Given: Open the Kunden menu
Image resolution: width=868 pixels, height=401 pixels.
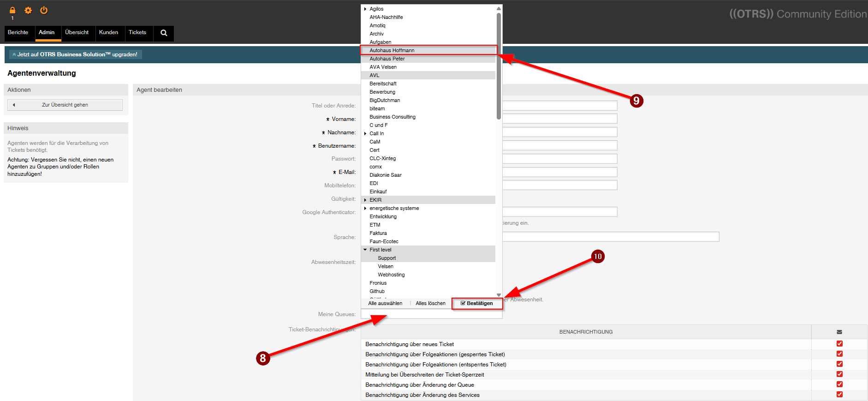Looking at the screenshot, I should pyautogui.click(x=109, y=33).
